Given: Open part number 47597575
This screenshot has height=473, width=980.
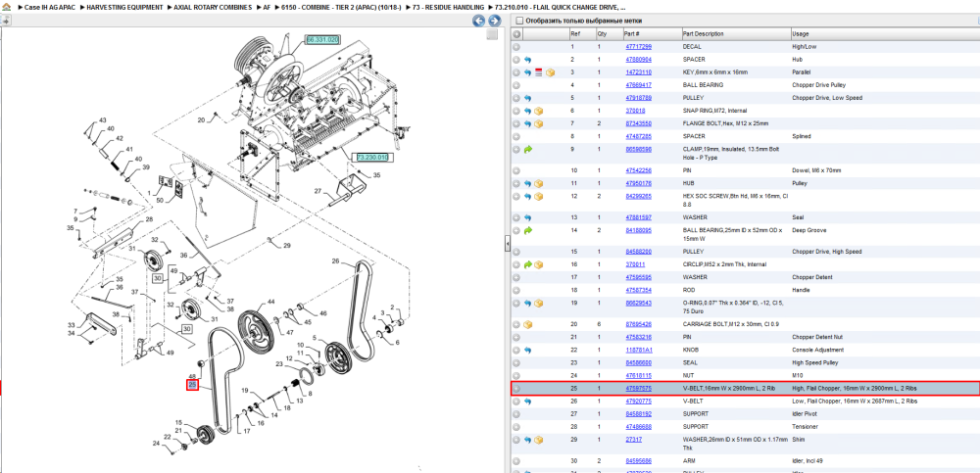Looking at the screenshot, I should tap(638, 389).
